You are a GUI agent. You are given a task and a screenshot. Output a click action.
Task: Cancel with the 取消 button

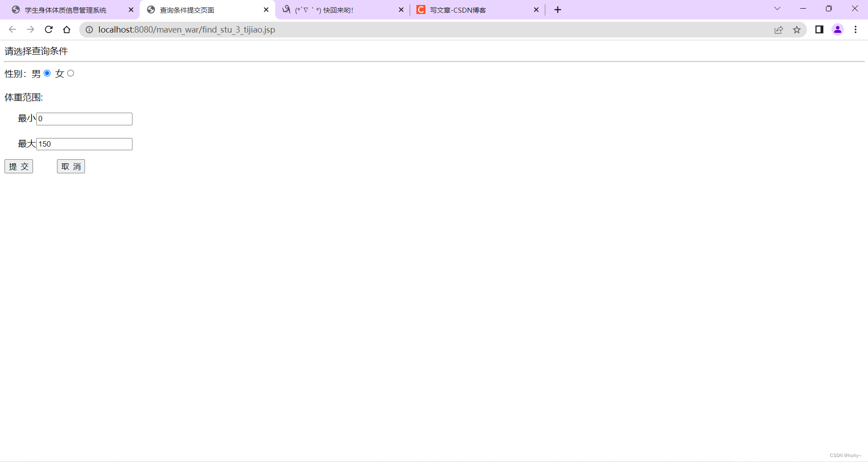tap(71, 167)
